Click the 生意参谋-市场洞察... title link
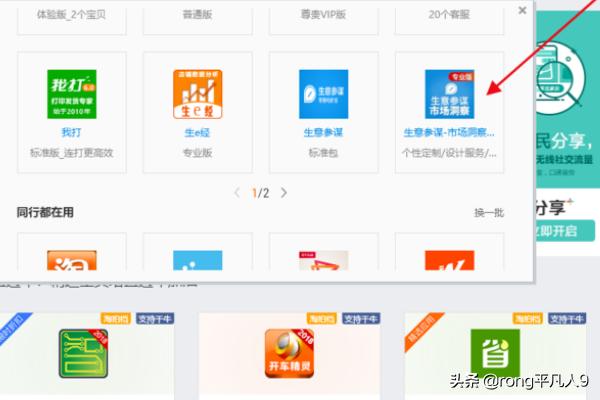 click(449, 133)
